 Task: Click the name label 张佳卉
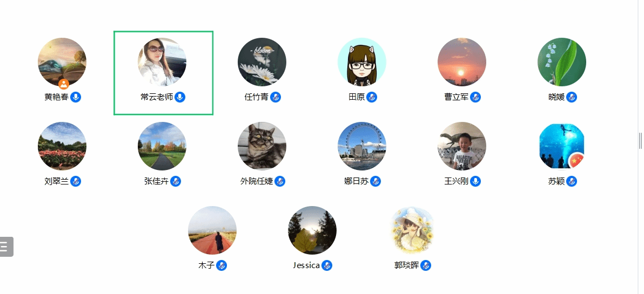(157, 181)
